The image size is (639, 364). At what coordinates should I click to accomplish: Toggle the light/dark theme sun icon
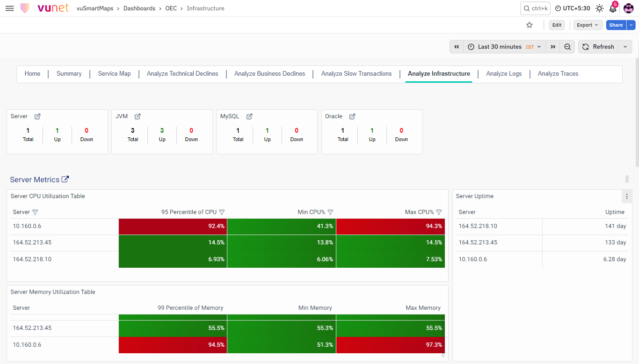599,8
